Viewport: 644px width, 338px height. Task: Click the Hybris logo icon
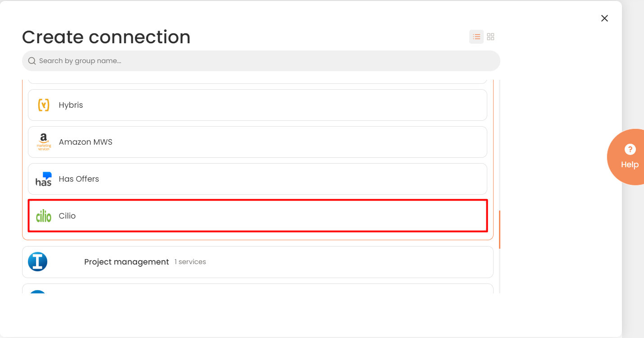click(44, 105)
